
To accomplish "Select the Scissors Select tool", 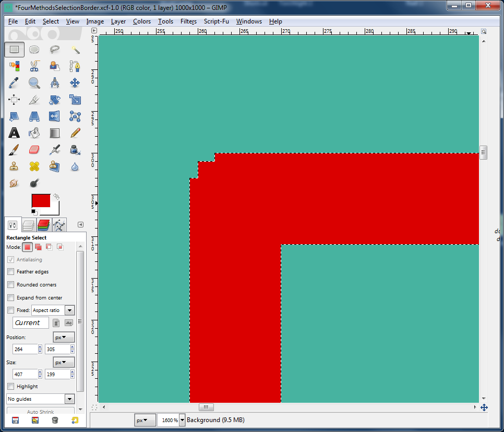I will (x=34, y=66).
